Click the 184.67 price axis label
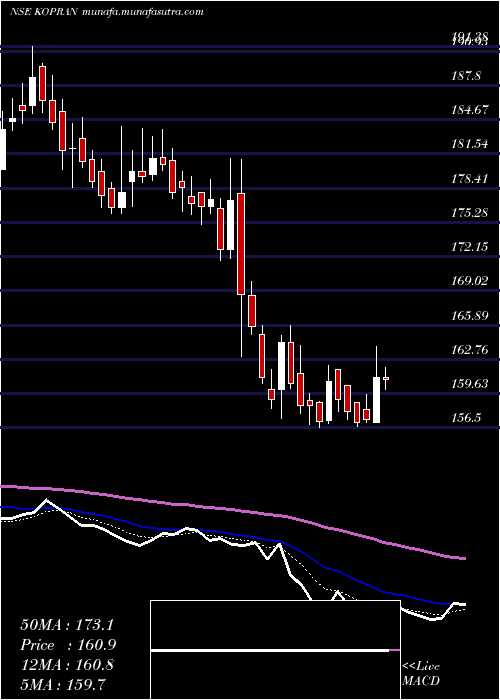Screen dimensions: 500x700 click(x=469, y=110)
